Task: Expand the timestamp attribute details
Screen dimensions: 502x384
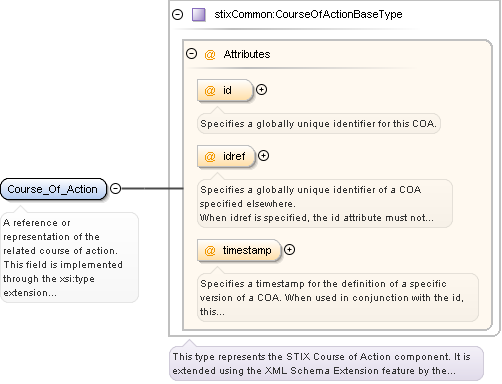Action: pyautogui.click(x=289, y=250)
